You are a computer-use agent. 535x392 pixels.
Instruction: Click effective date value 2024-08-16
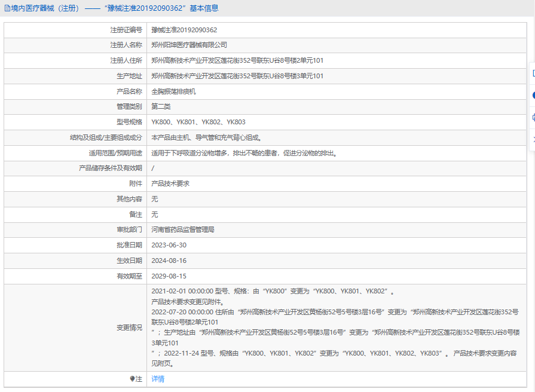(169, 261)
